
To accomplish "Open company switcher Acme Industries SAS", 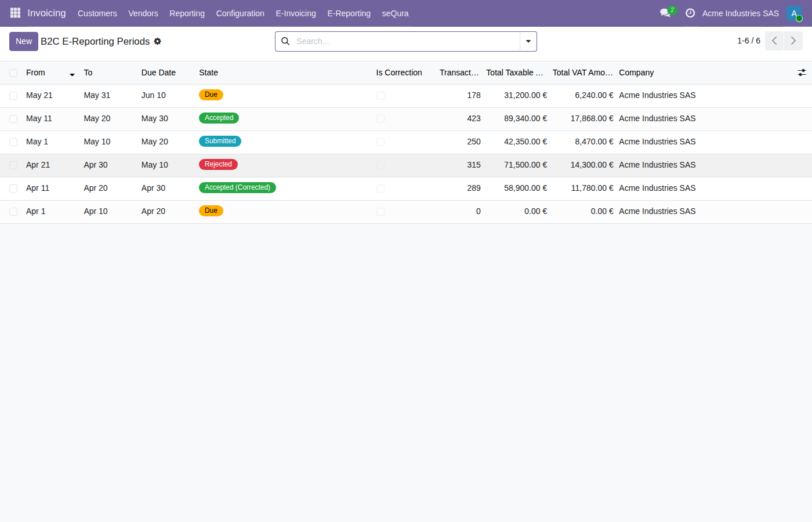I will [741, 13].
